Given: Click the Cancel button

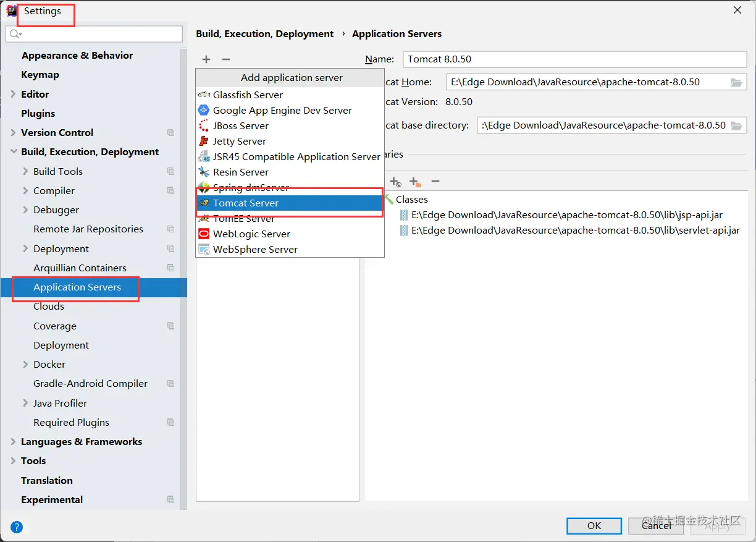Looking at the screenshot, I should pyautogui.click(x=656, y=525).
